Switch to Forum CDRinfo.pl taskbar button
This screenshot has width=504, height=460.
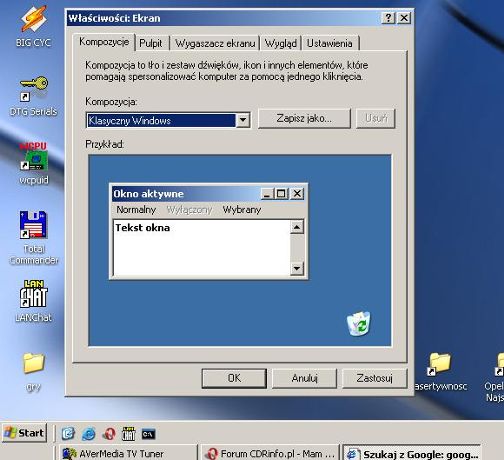pyautogui.click(x=270, y=453)
